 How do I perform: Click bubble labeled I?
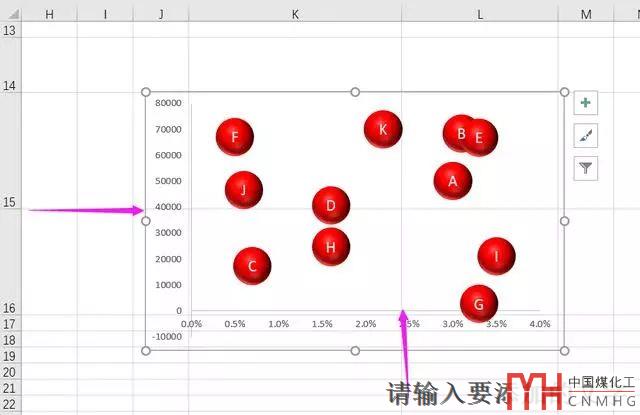(x=496, y=256)
